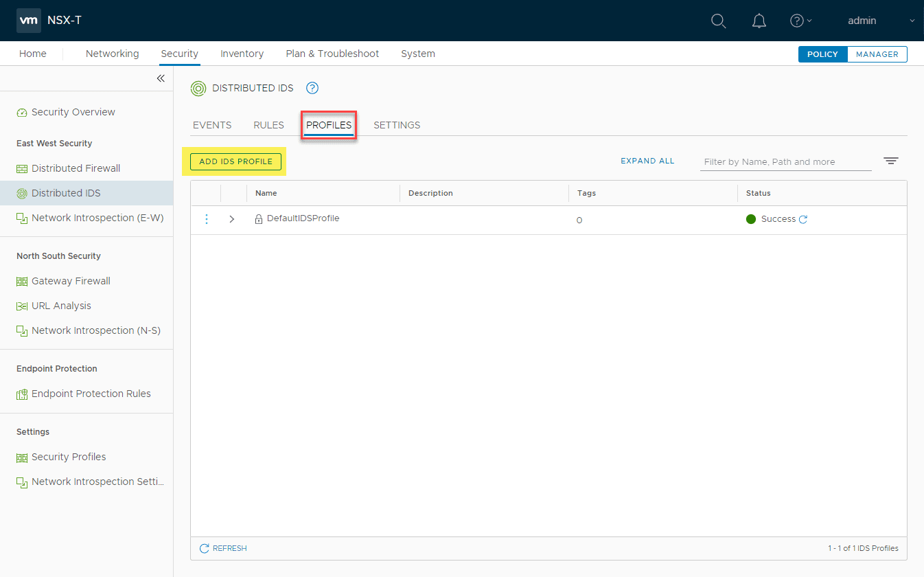Click the Security Overview icon
This screenshot has height=577, width=924.
click(22, 113)
